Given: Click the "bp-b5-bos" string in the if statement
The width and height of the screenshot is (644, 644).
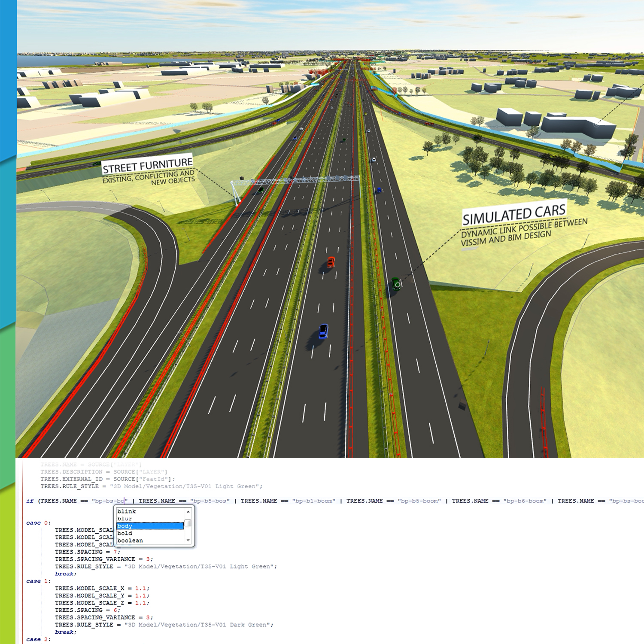Looking at the screenshot, I should 210,501.
